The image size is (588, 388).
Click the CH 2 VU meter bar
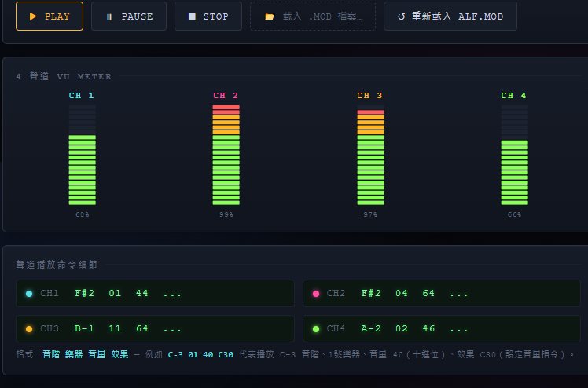226,155
